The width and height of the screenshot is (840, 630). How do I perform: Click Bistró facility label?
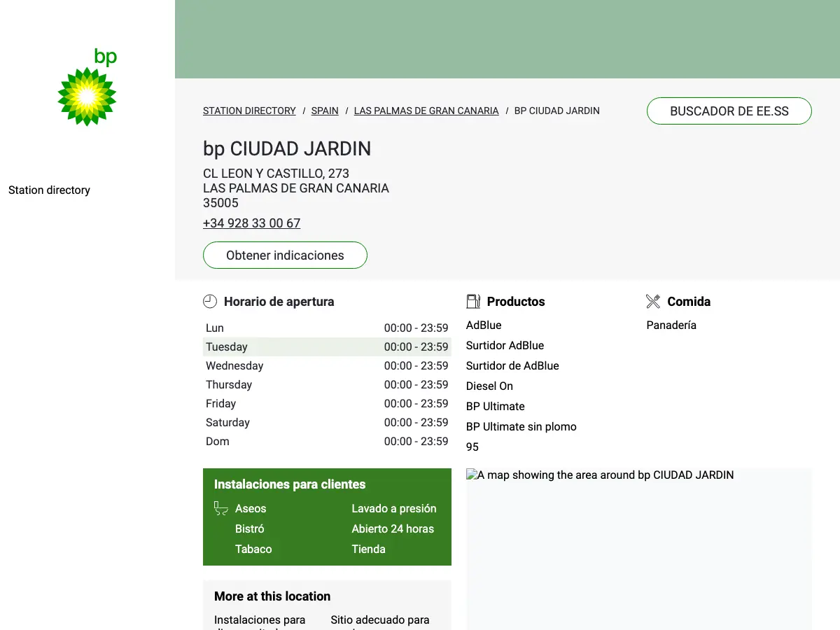click(x=250, y=528)
